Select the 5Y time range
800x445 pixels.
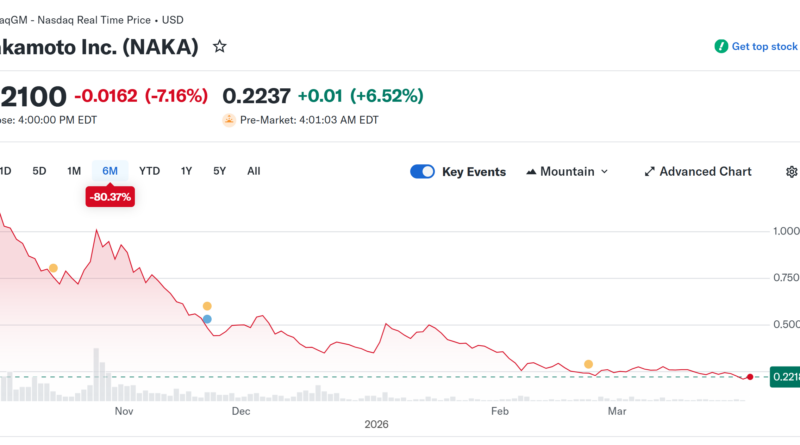219,171
